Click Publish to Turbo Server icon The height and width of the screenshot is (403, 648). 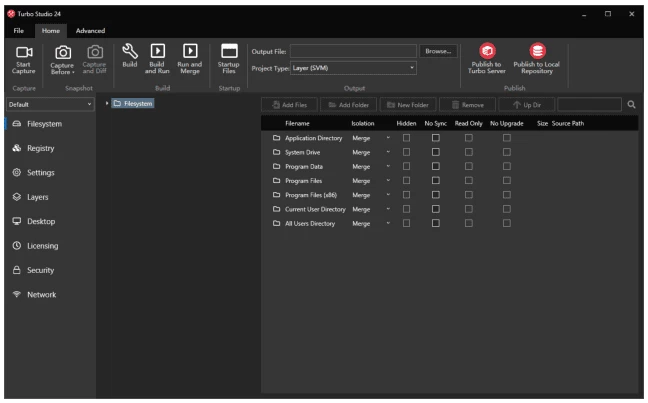(x=490, y=50)
